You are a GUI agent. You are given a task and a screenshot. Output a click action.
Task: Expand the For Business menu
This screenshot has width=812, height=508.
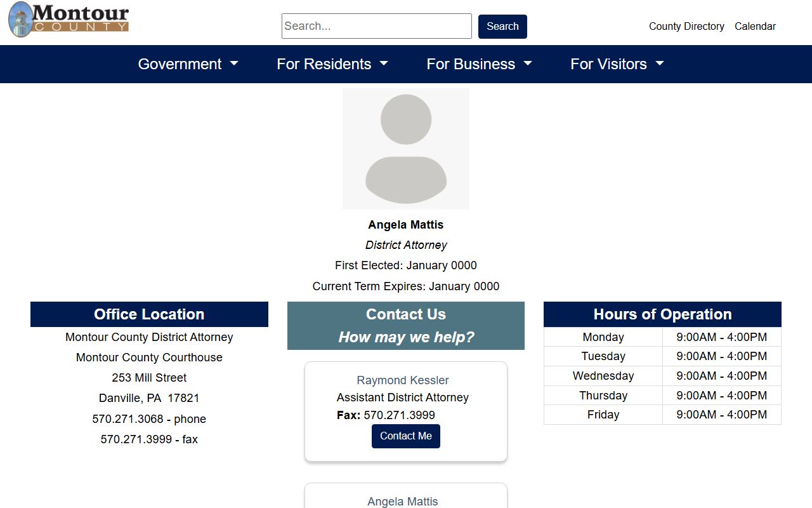(x=480, y=64)
